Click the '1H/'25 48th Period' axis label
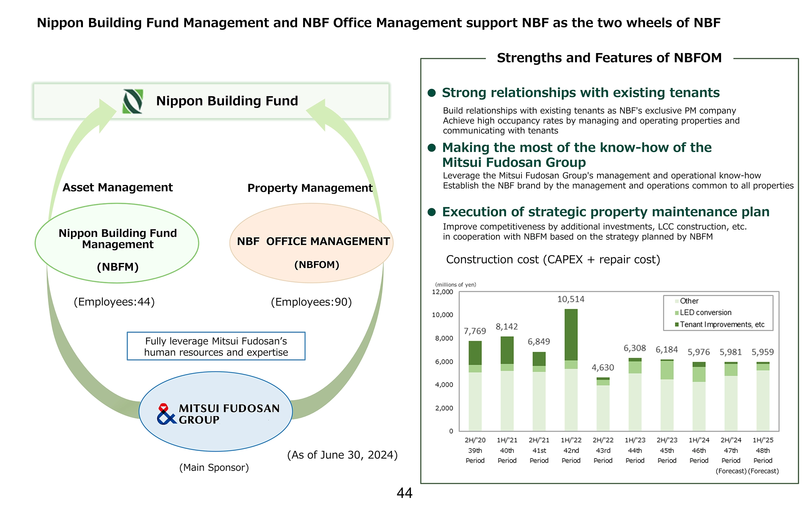Viewport: 812px width, 505px height. click(763, 450)
